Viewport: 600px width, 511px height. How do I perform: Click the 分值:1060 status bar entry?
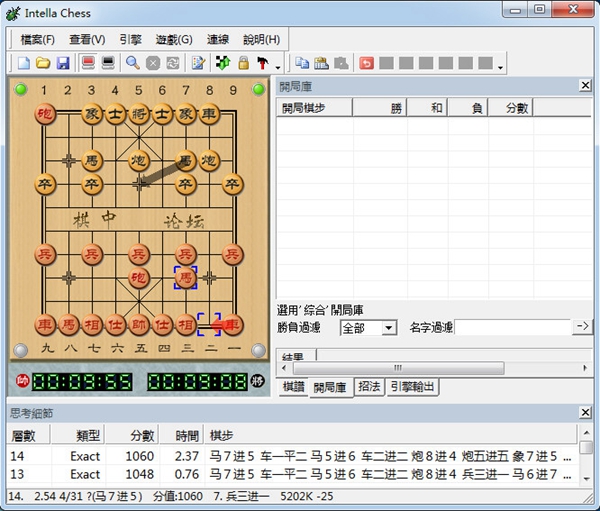click(x=178, y=496)
